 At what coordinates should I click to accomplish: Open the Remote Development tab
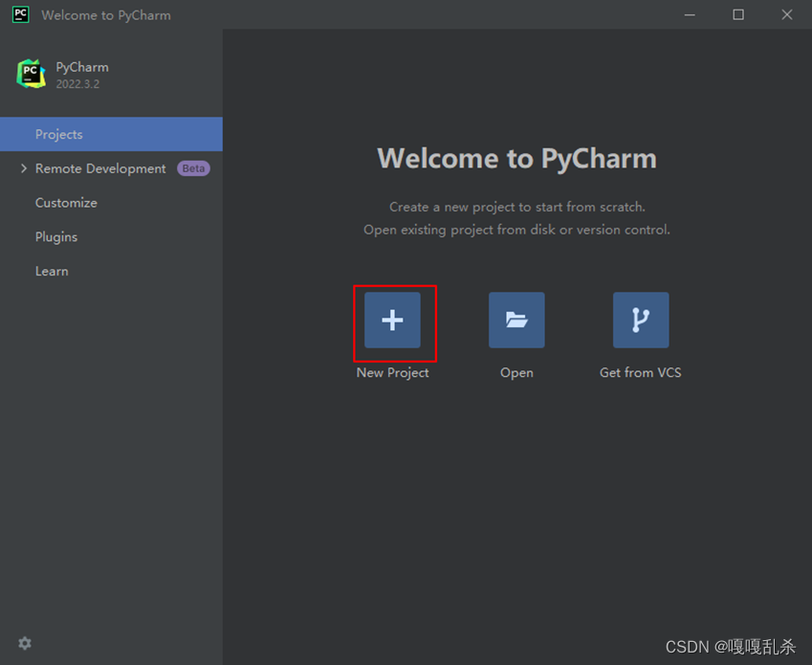[111, 168]
